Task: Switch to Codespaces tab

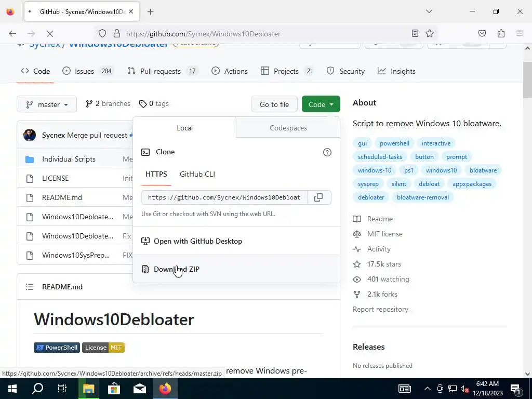Action: 288,128
